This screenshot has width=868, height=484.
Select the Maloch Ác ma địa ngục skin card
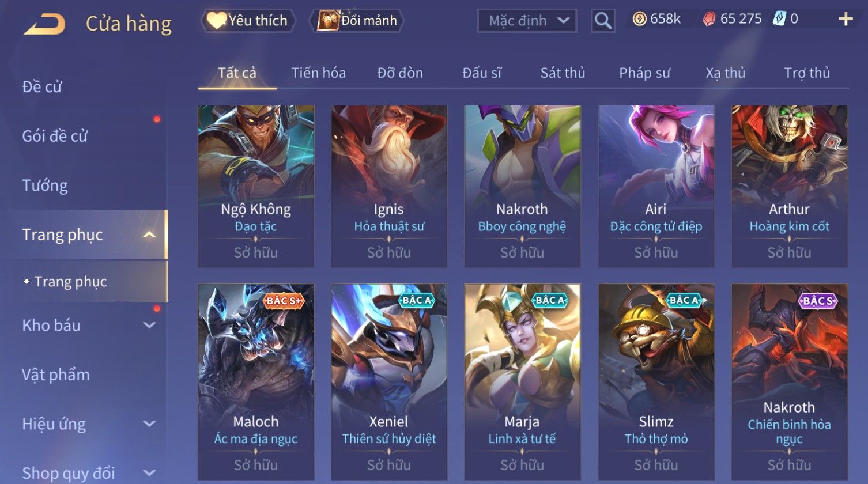(256, 382)
